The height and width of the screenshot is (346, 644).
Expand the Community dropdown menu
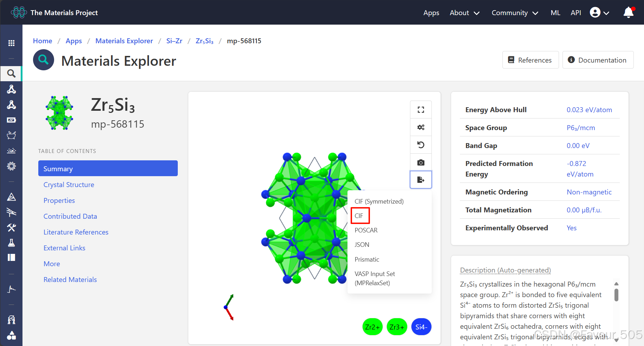515,13
